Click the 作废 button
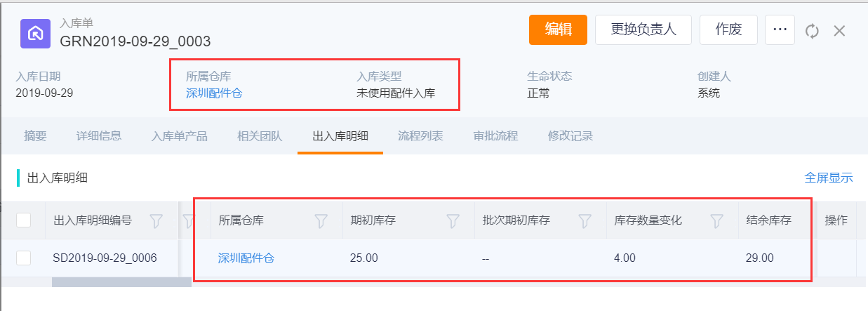The image size is (868, 311). (x=728, y=29)
